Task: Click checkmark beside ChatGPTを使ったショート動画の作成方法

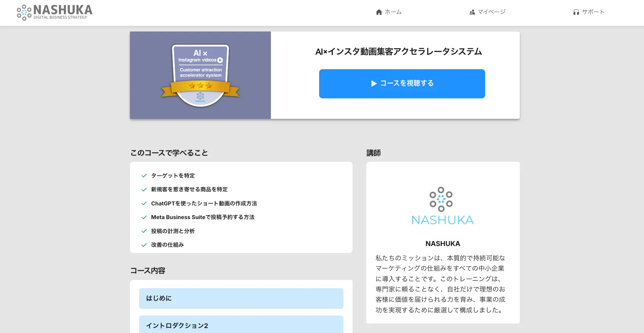Action: [x=144, y=204]
